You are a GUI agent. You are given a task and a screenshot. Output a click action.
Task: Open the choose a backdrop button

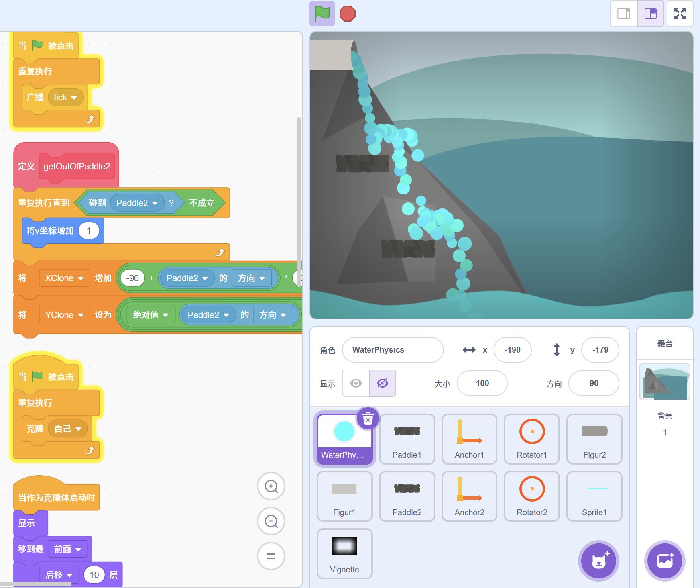665,561
